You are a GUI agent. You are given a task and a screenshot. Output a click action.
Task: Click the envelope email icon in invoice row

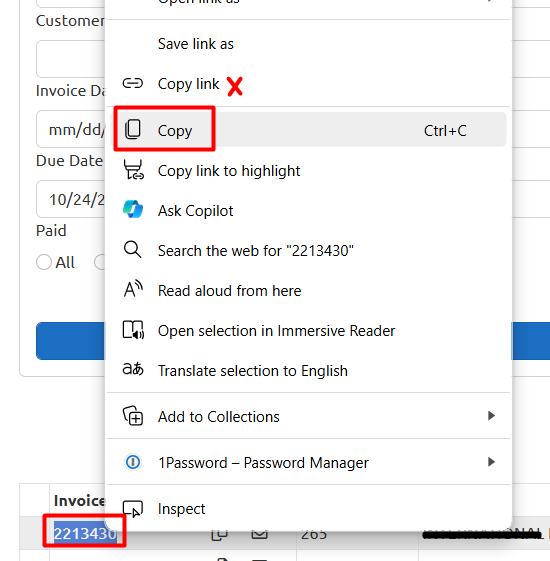tap(259, 534)
